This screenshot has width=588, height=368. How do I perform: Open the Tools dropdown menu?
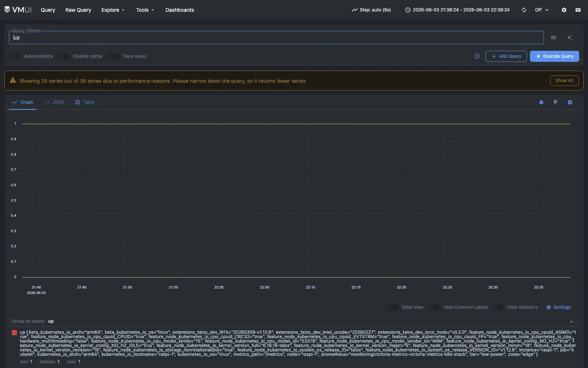[x=145, y=10]
